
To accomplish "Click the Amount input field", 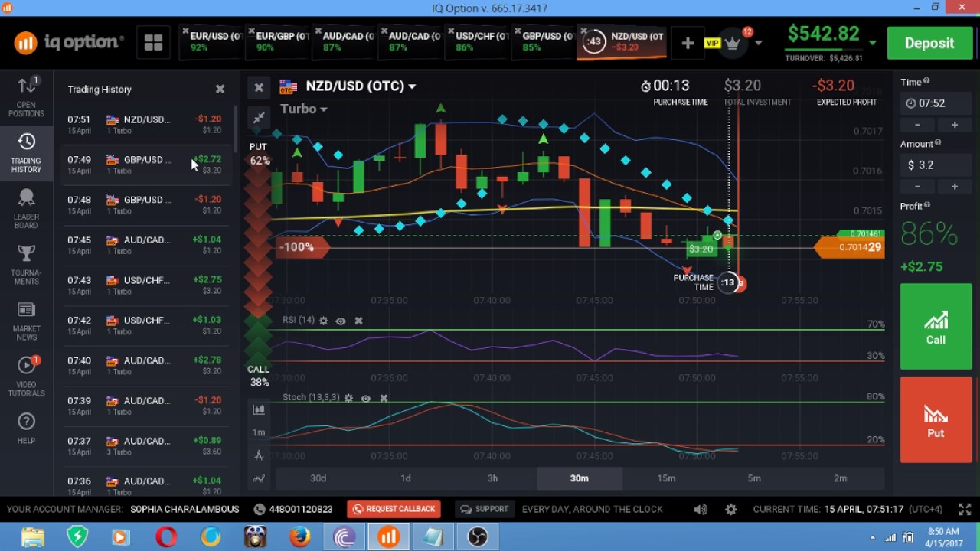I will coord(935,165).
